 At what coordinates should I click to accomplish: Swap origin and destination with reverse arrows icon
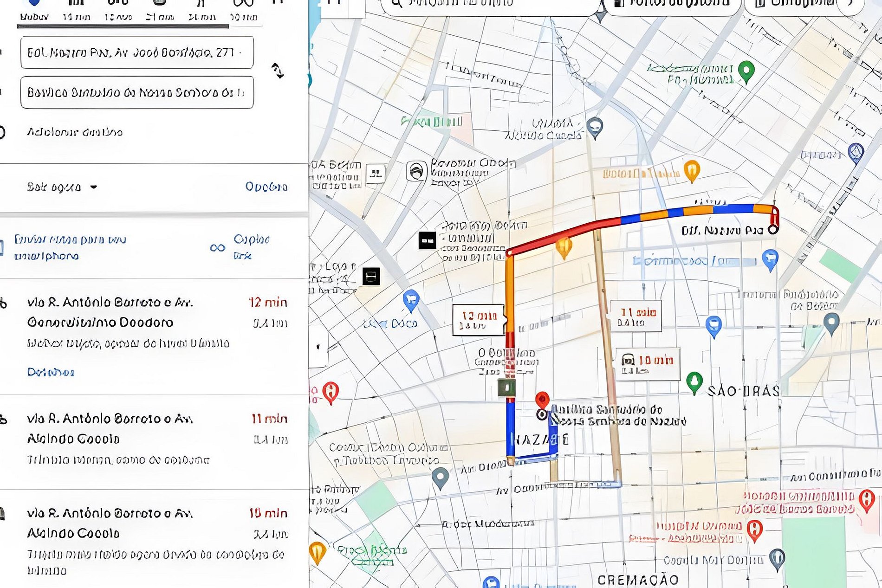click(278, 71)
